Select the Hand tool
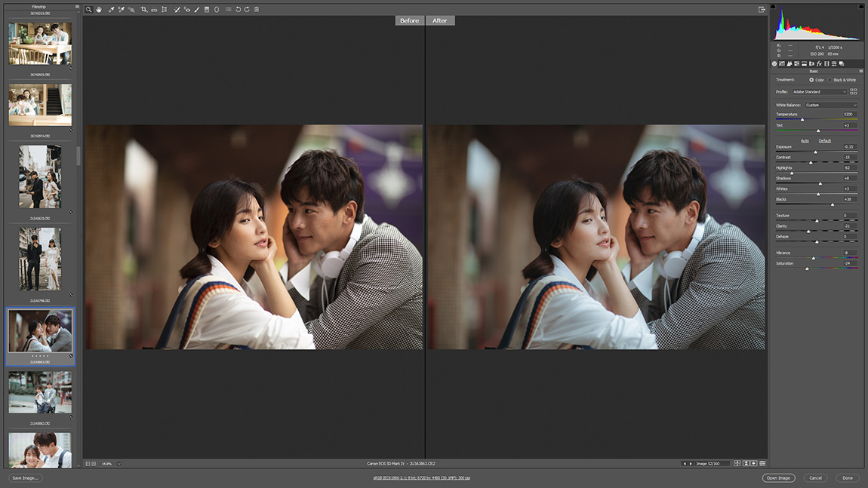Screen dimensions: 868x488 click(99, 9)
